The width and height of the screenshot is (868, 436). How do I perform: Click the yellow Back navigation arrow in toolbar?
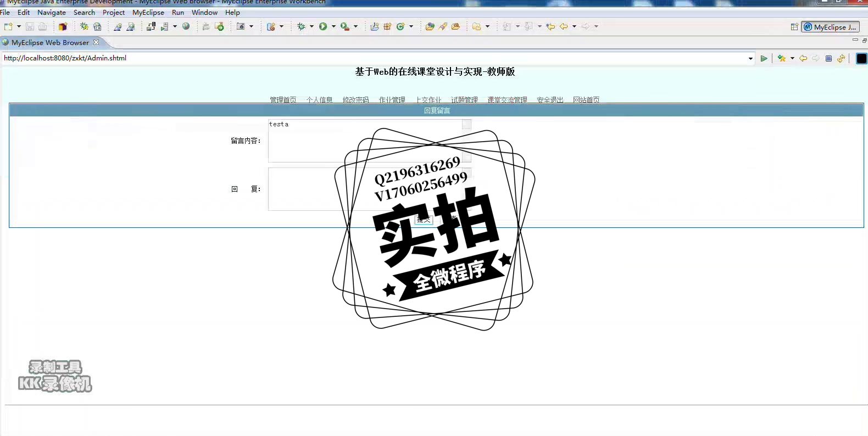(x=564, y=26)
